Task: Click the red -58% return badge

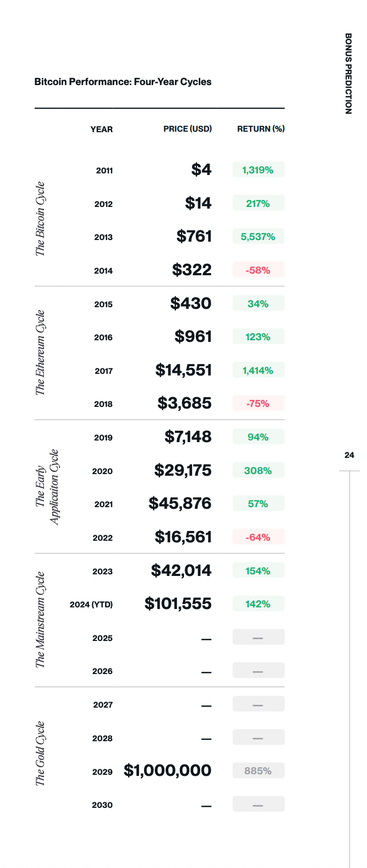Action: (x=258, y=270)
